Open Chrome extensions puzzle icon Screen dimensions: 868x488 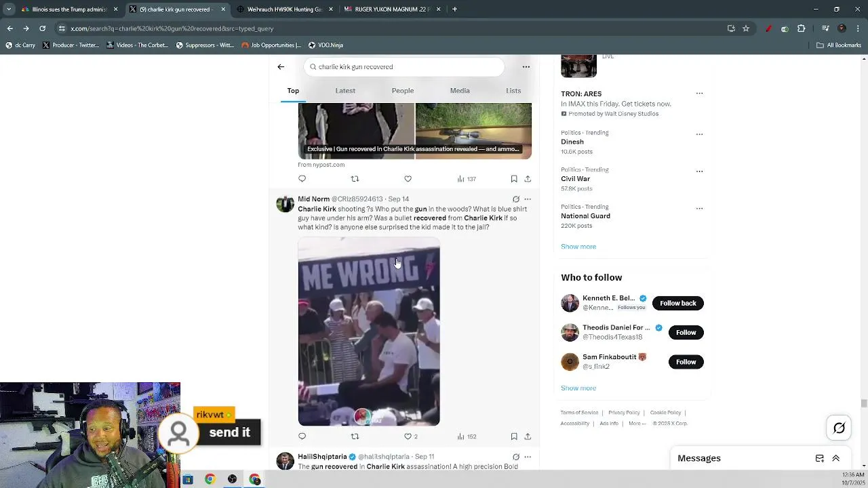pyautogui.click(x=802, y=28)
